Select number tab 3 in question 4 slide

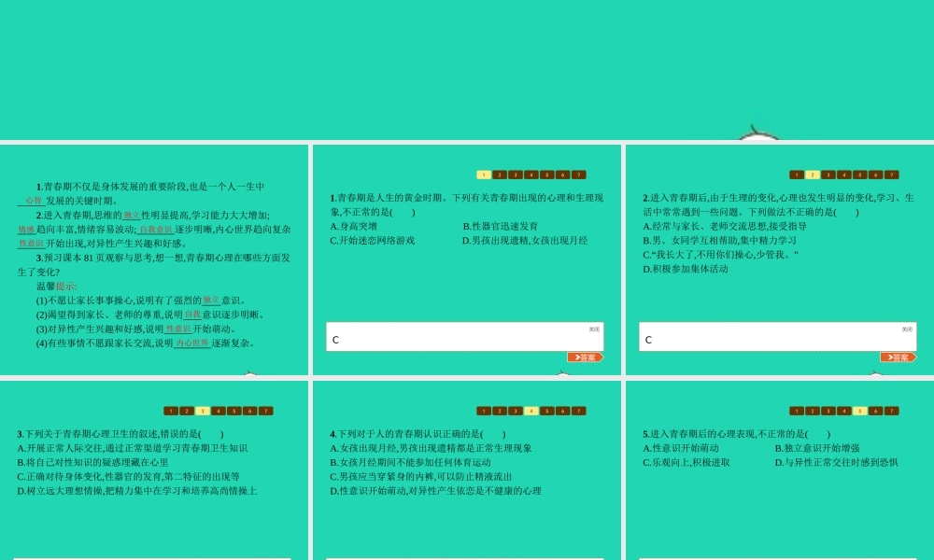click(516, 411)
